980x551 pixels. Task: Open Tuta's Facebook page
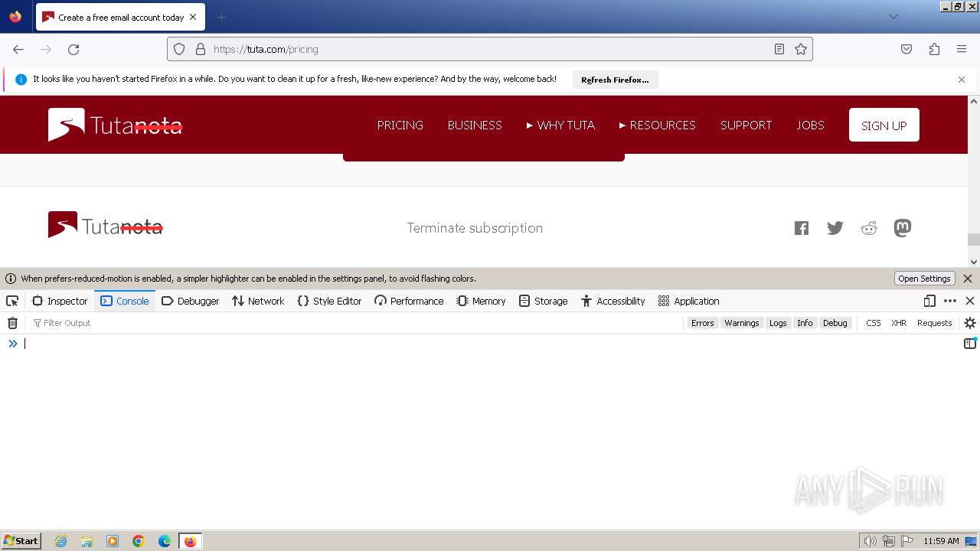pos(802,228)
